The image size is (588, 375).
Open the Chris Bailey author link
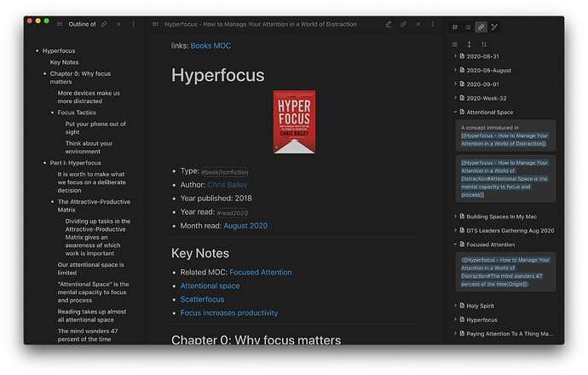pyautogui.click(x=228, y=185)
